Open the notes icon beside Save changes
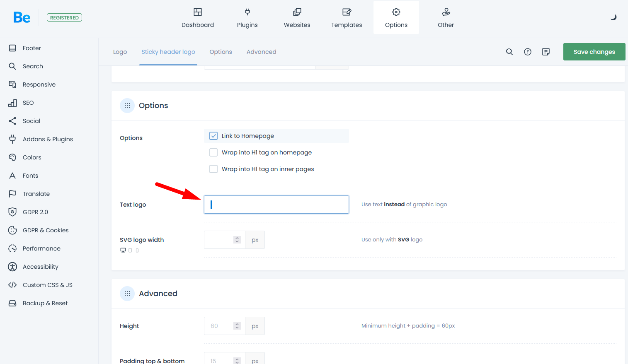Image resolution: width=628 pixels, height=364 pixels. [x=546, y=52]
